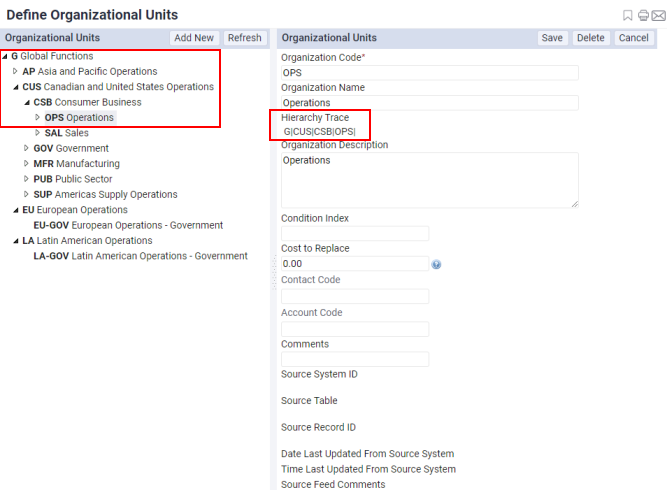Click the bookmark icon in the header
This screenshot has height=491, width=668.
coord(627,16)
